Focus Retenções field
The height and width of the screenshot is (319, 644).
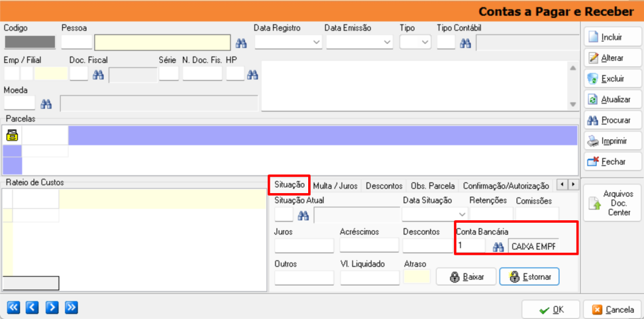point(491,215)
